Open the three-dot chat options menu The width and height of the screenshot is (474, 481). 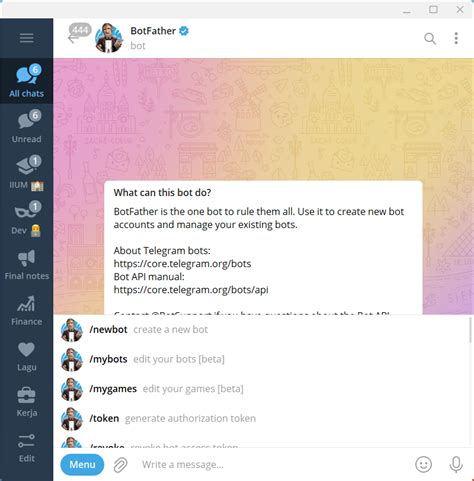[x=456, y=38]
